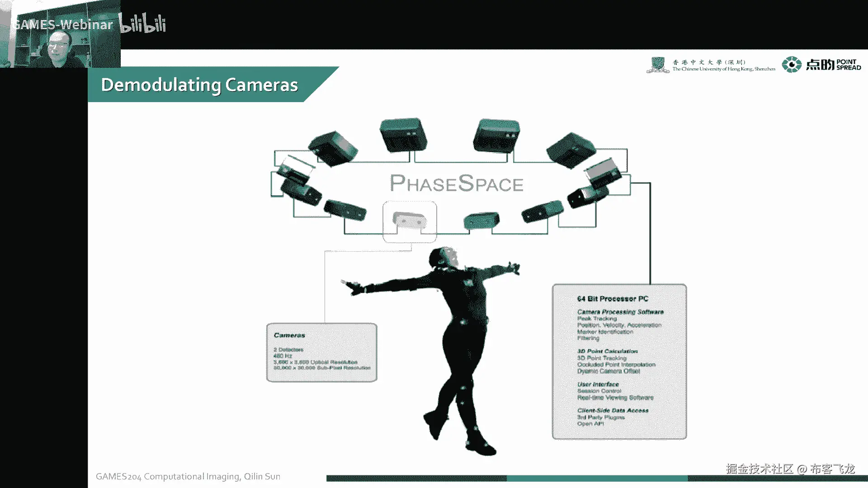Click the Cameras specification box
Screen dimensions: 868x488
321,352
